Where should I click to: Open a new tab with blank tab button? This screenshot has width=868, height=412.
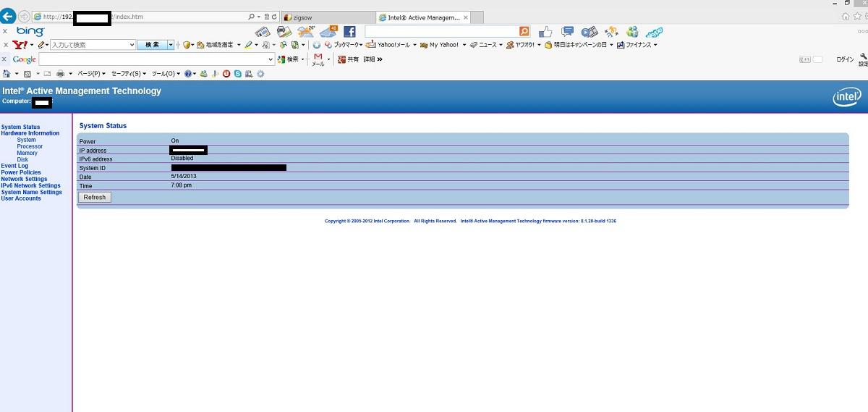pos(478,17)
